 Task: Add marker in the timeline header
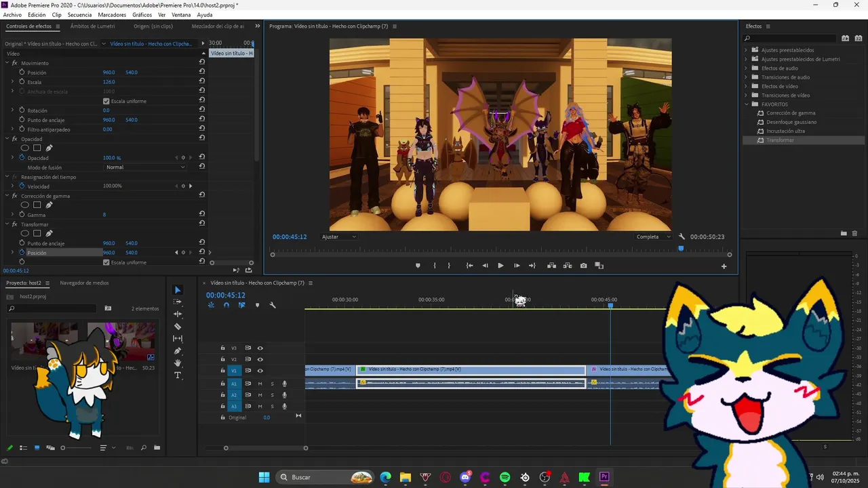(257, 305)
